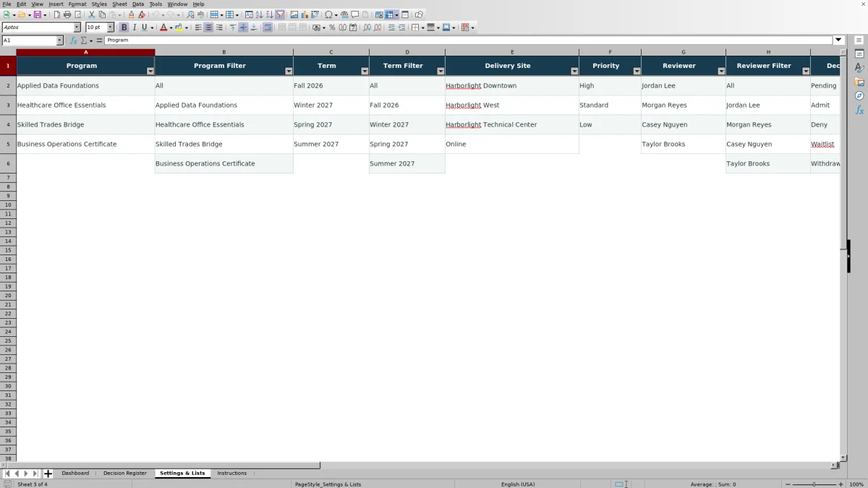
Task: Click the Insert Comment icon
Action: [355, 14]
